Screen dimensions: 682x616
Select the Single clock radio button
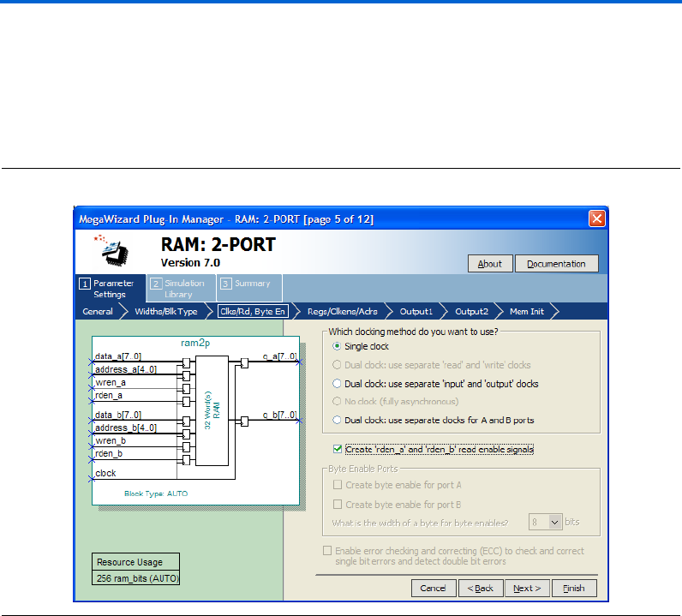pyautogui.click(x=337, y=346)
